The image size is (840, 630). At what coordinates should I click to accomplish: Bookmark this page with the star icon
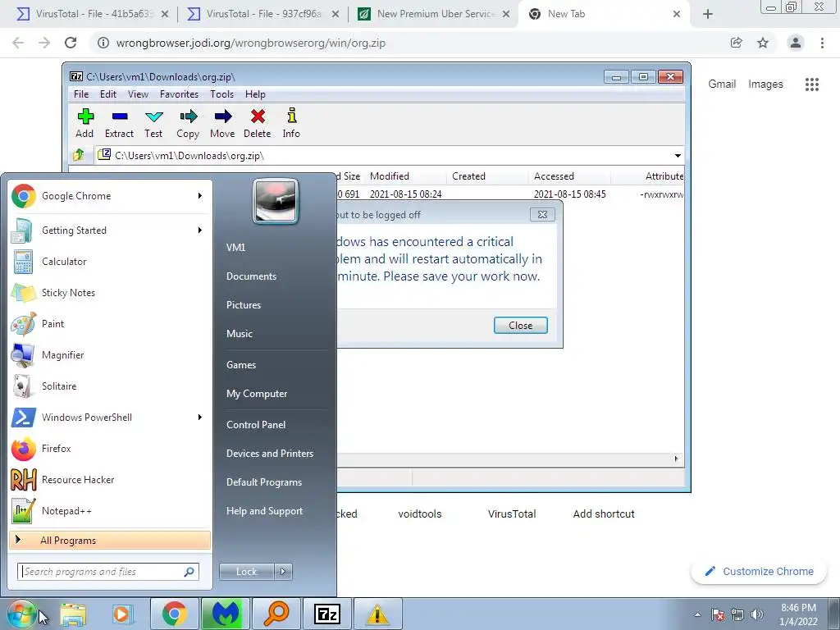click(x=763, y=43)
